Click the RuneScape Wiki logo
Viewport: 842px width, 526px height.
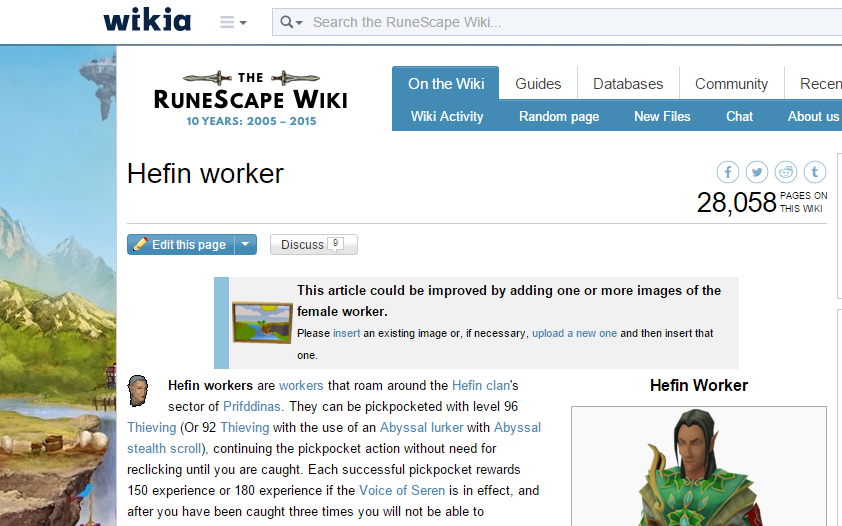pos(250,98)
